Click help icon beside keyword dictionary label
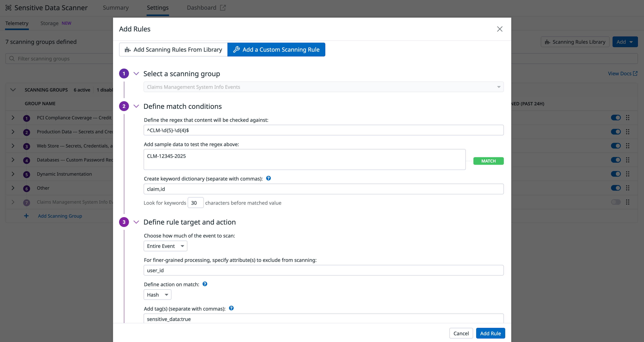644x342 pixels. (x=268, y=178)
